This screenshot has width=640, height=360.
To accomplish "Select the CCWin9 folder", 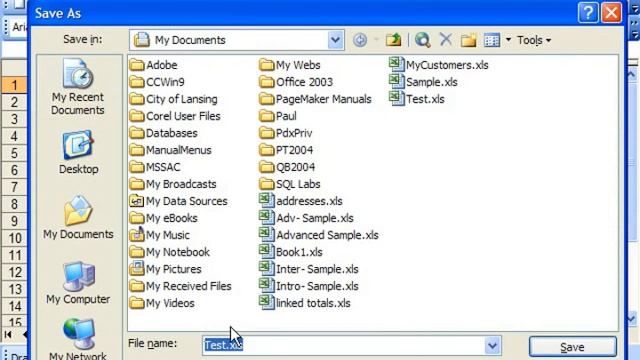I will point(157,82).
